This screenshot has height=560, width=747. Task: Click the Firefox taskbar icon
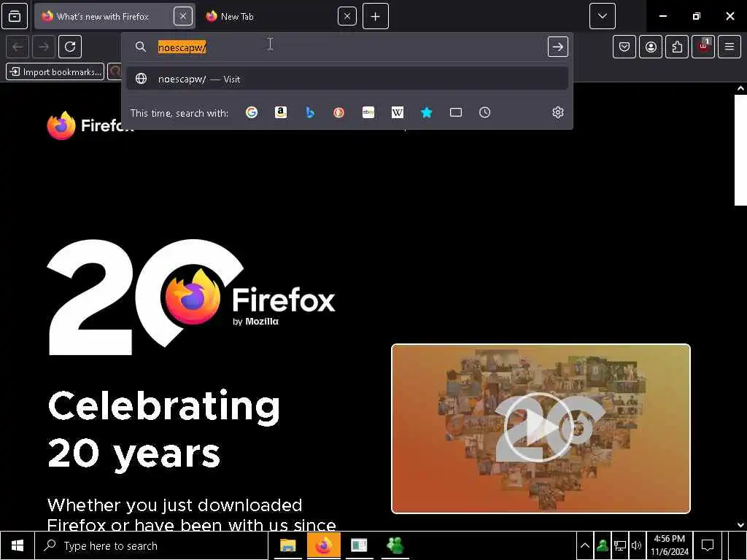click(323, 545)
